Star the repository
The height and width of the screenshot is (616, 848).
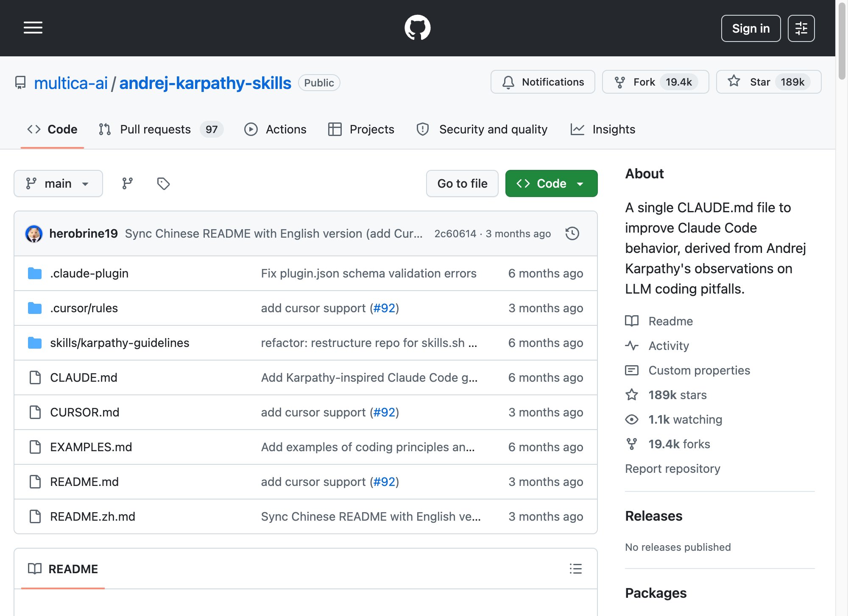768,82
